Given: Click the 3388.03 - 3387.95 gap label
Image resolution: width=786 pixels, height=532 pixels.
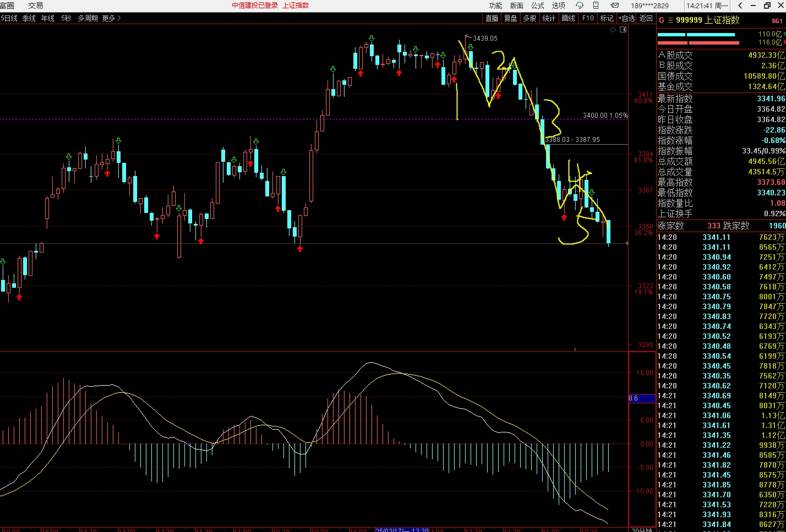Looking at the screenshot, I should [x=572, y=140].
